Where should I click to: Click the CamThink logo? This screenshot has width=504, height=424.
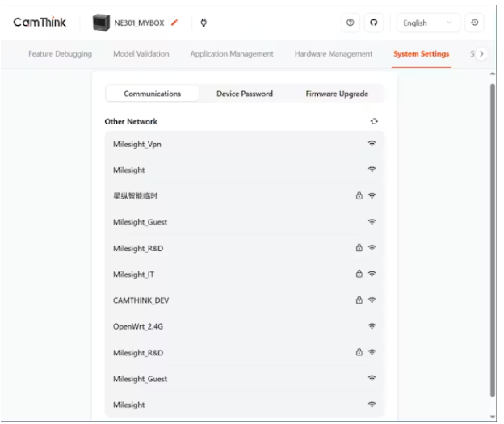(x=40, y=23)
